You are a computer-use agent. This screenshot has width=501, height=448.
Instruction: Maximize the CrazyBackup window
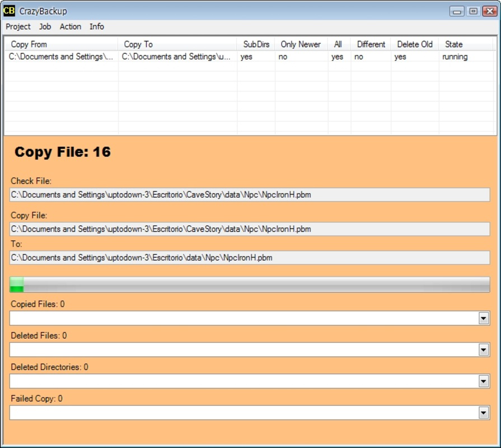click(473, 11)
